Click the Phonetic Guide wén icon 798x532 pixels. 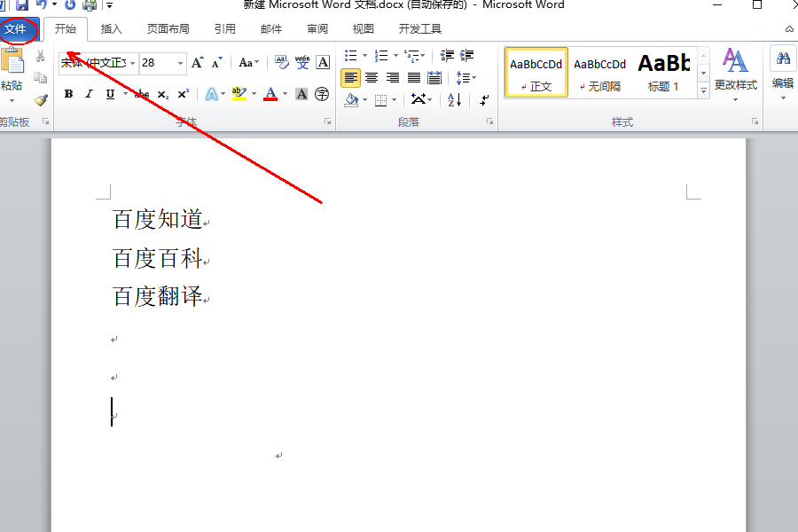[x=302, y=63]
